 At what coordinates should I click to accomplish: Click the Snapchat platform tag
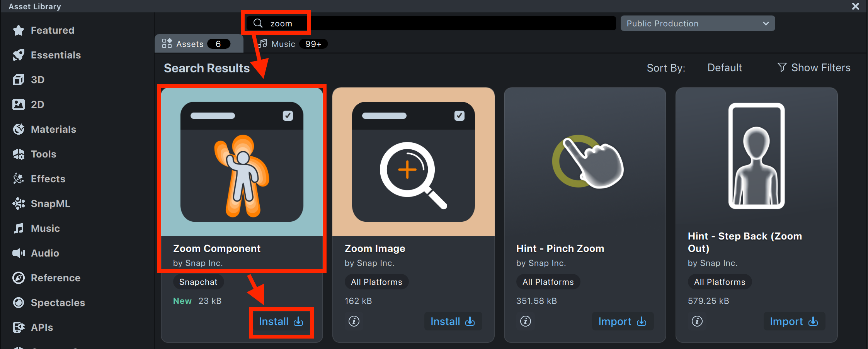tap(198, 282)
